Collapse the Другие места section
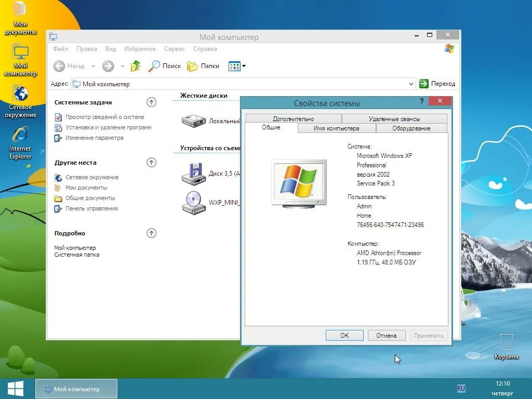The image size is (532, 399). coord(151,163)
